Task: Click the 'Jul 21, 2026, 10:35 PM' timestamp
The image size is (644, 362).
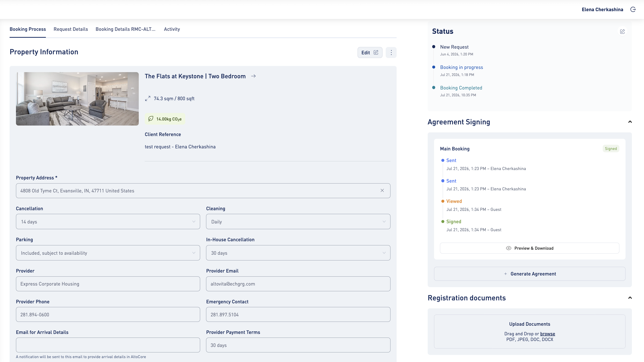Action: 458,95
